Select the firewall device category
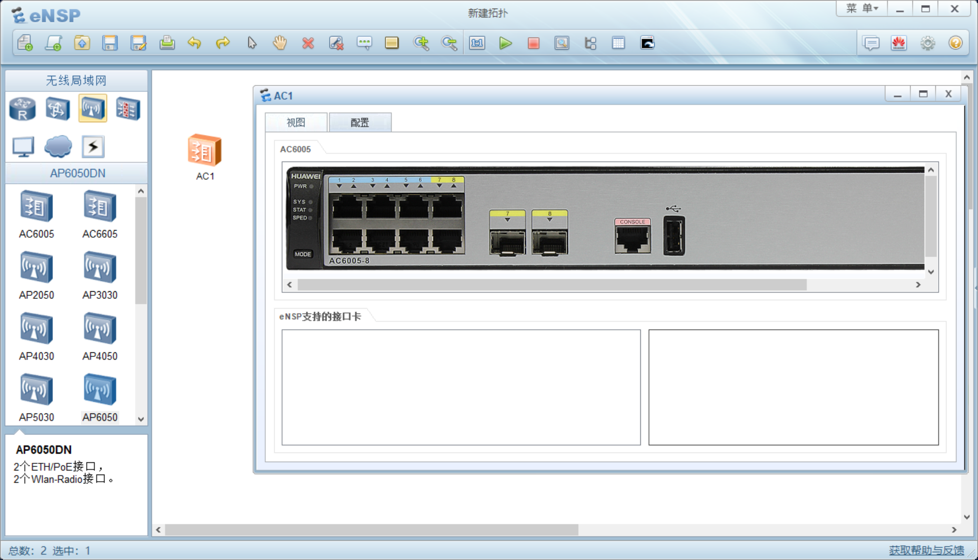This screenshot has width=978, height=560. tap(128, 108)
